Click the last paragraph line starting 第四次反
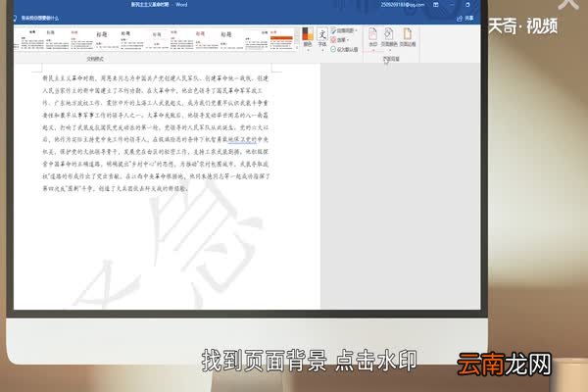This screenshot has width=588, height=392. (115, 188)
